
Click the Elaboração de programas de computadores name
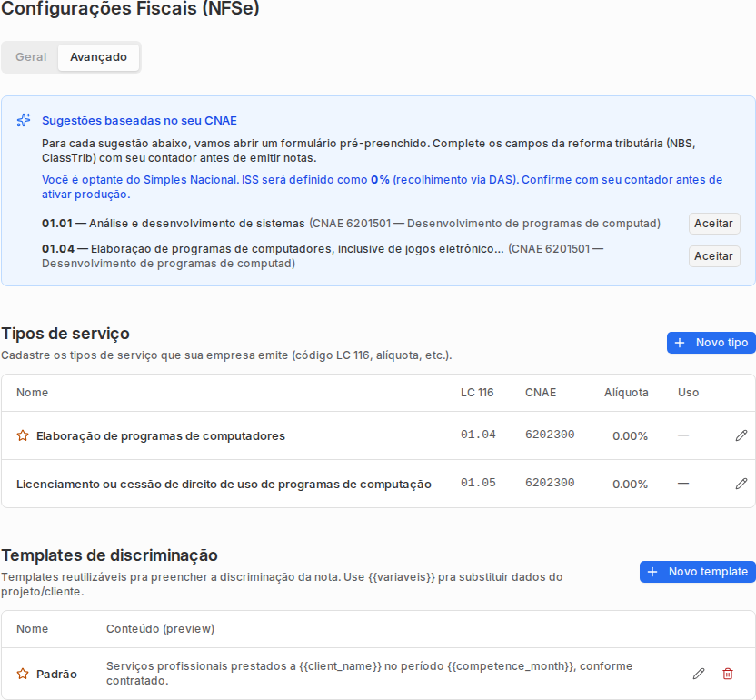161,436
